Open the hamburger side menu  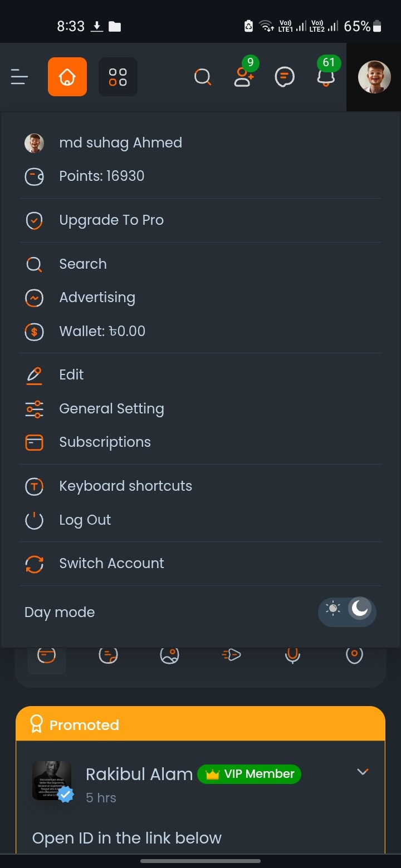(x=19, y=77)
